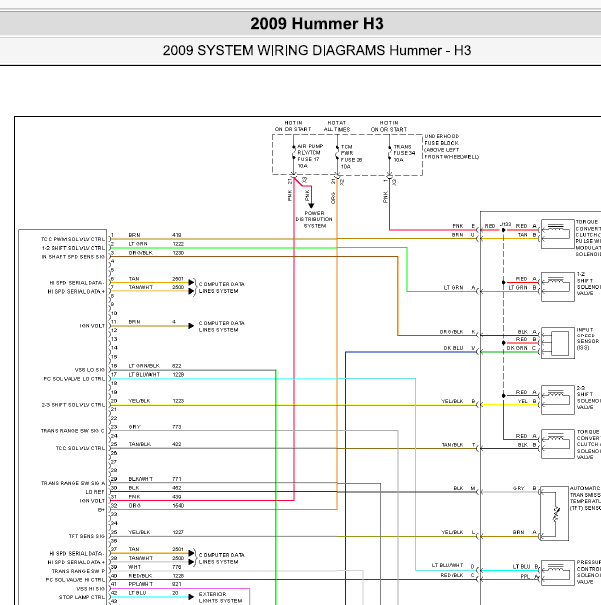Click the ORG 1540 wire label
The height and width of the screenshot is (605, 601).
(156, 505)
